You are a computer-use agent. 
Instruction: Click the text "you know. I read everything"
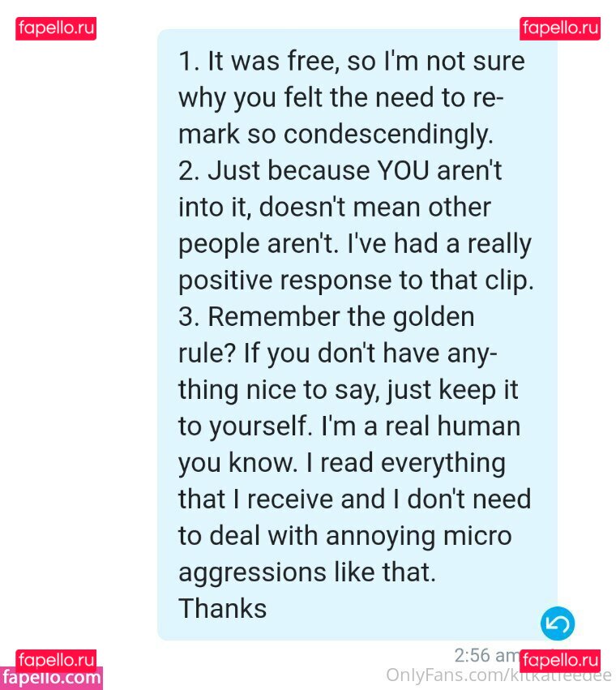pyautogui.click(x=342, y=463)
